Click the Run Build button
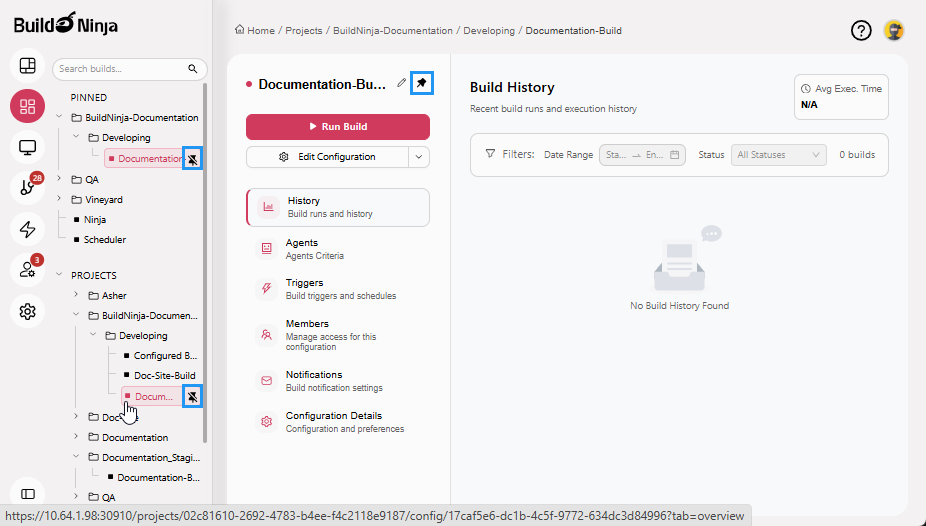The image size is (926, 526). 338,127
